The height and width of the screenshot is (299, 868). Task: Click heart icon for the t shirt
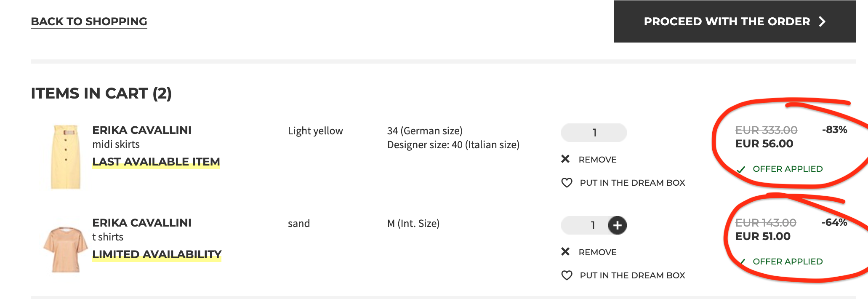click(x=567, y=275)
